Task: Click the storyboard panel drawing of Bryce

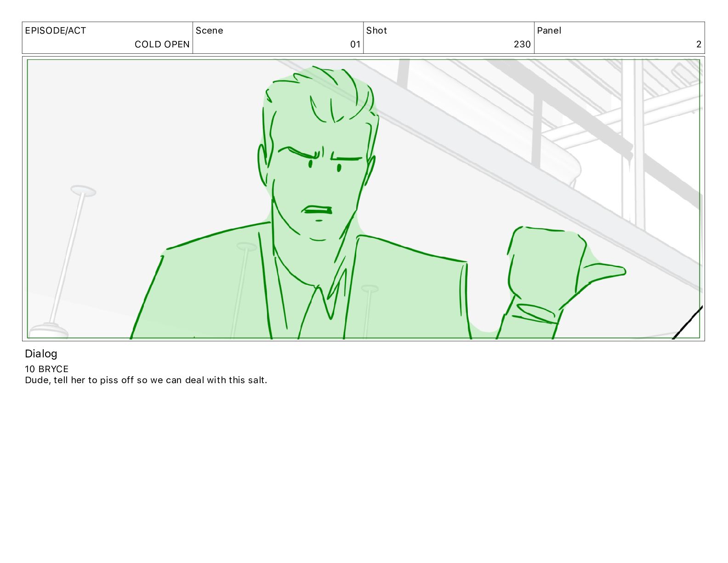Action: pos(363,199)
